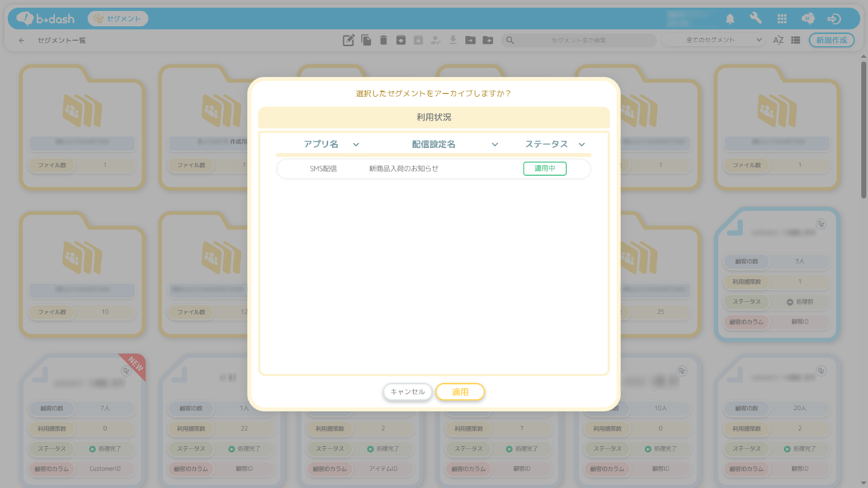This screenshot has height=488, width=868.
Task: Open the wrench settings icon
Action: pyautogui.click(x=755, y=19)
